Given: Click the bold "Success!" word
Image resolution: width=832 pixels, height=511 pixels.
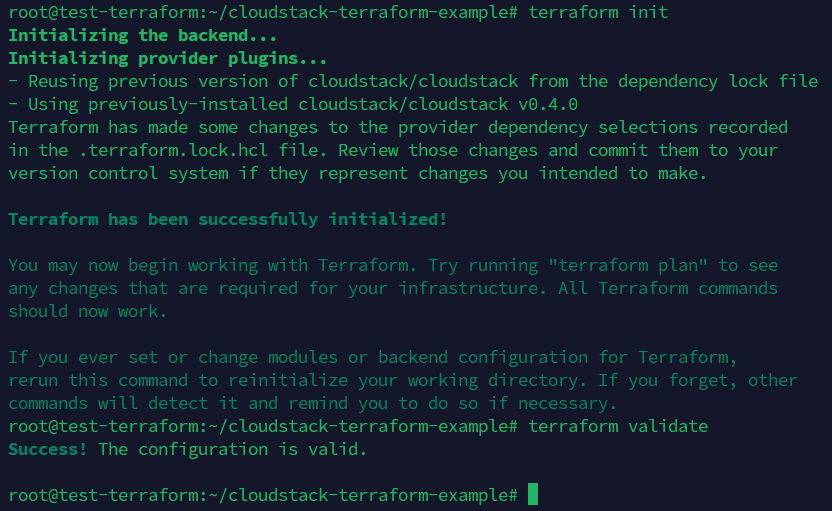Looking at the screenshot, I should click(47, 449).
